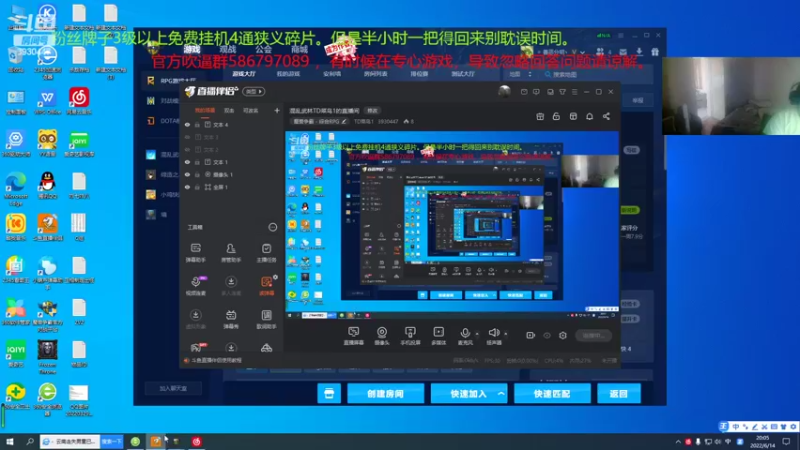Select the QQ penguin desktop icon
This screenshot has width=800, height=450.
[x=47, y=185]
